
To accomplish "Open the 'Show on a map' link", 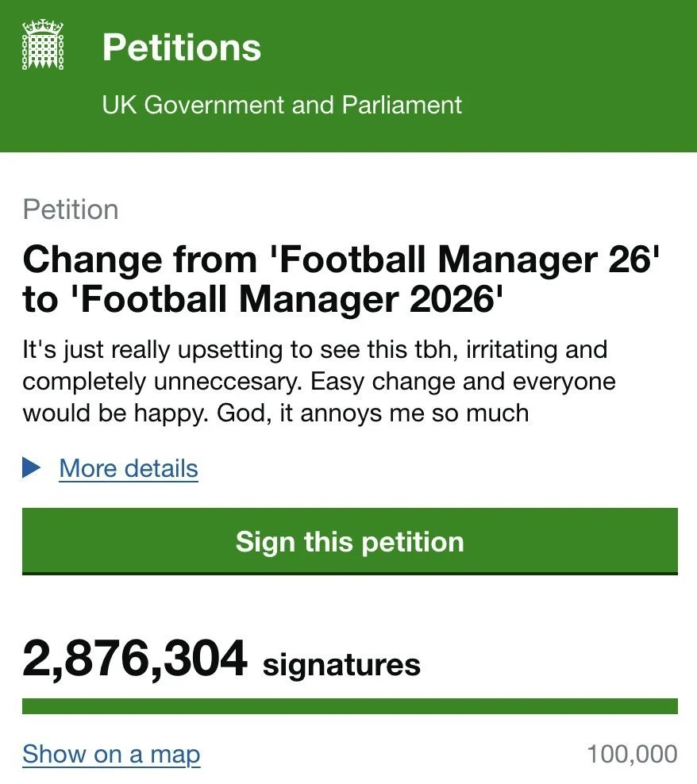I will tap(111, 754).
